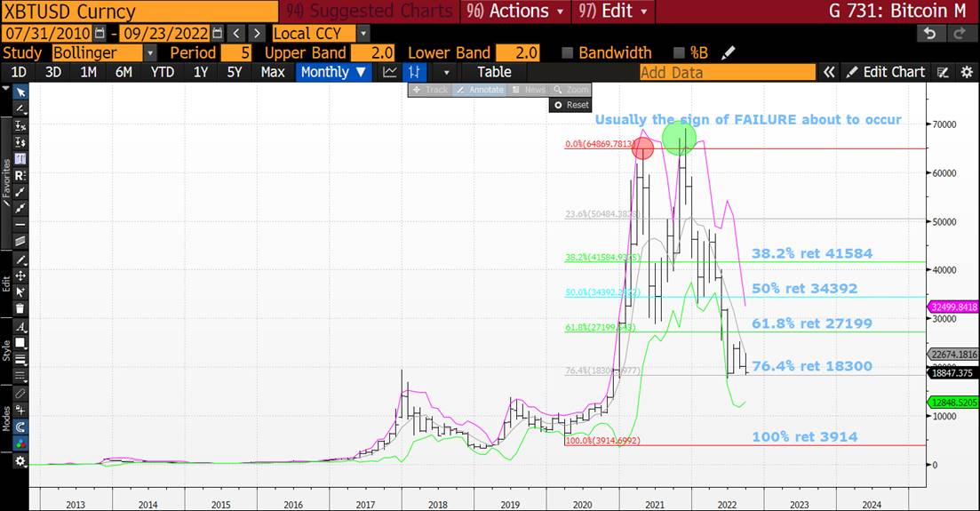Select the R regression annotation tool
Screen dimensions: 980x511
point(20,175)
